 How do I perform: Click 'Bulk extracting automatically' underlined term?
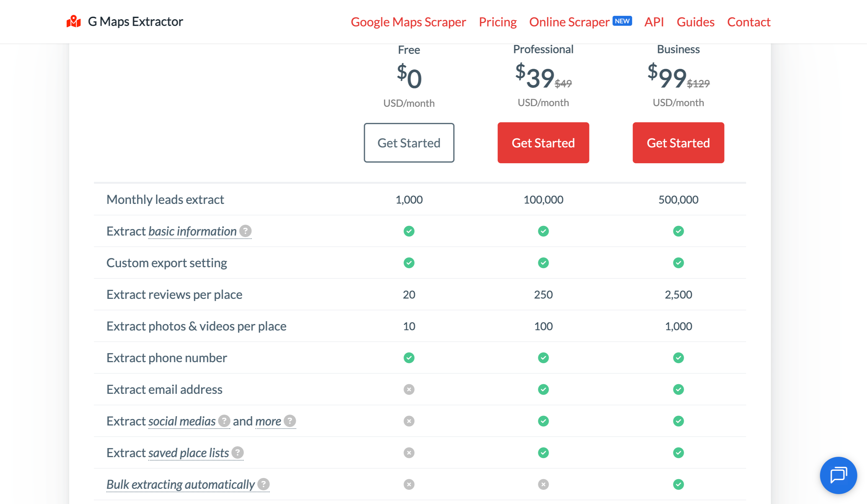coord(181,484)
